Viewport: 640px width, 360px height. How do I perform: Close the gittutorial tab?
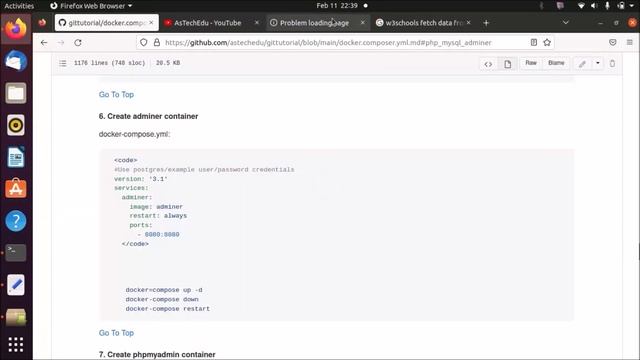(151, 23)
